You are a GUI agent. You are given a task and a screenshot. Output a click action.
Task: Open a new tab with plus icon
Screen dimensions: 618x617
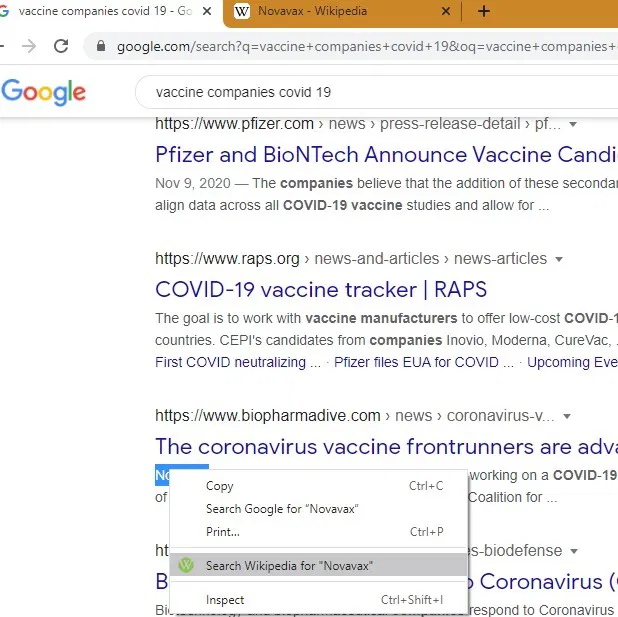point(484,11)
